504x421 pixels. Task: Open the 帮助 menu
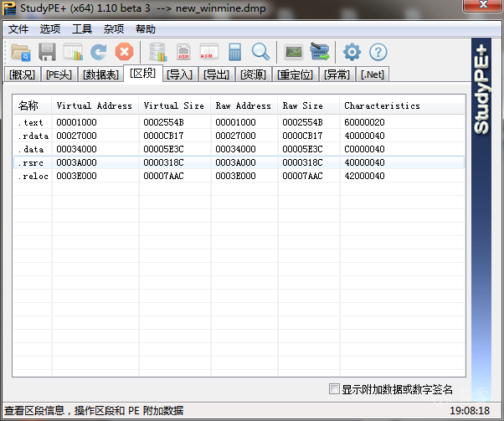(x=146, y=29)
